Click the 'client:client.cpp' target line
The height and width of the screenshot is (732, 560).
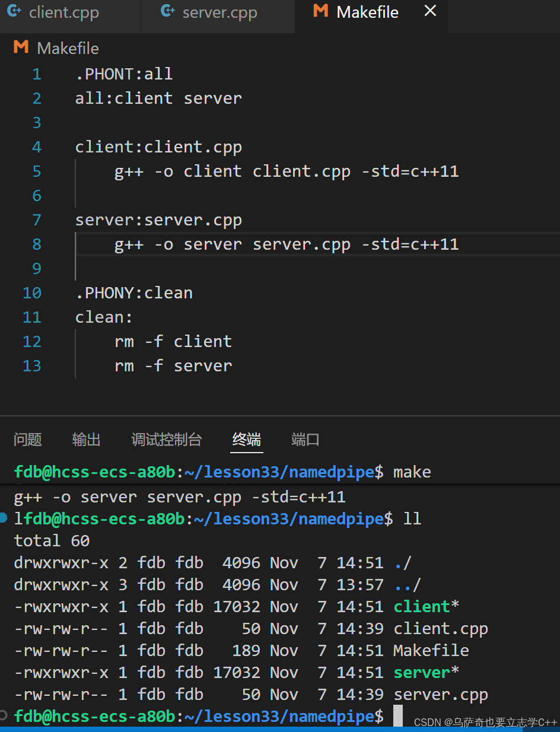coord(158,147)
